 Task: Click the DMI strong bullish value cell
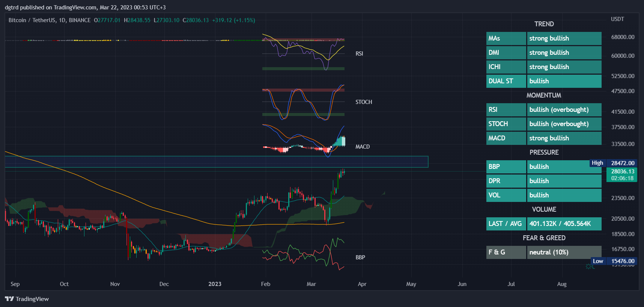click(x=564, y=53)
